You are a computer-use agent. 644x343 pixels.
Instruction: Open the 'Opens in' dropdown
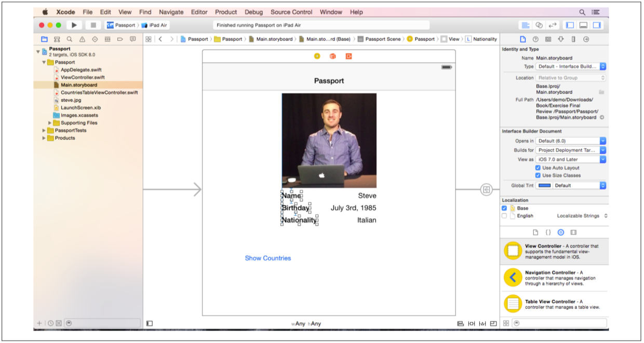point(571,141)
